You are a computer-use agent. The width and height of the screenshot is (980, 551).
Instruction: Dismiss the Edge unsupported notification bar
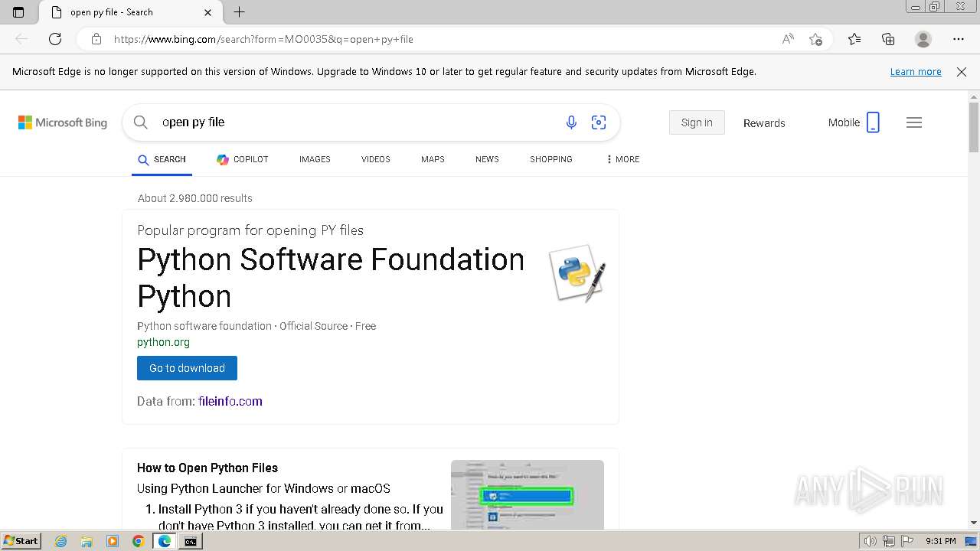pos(962,71)
